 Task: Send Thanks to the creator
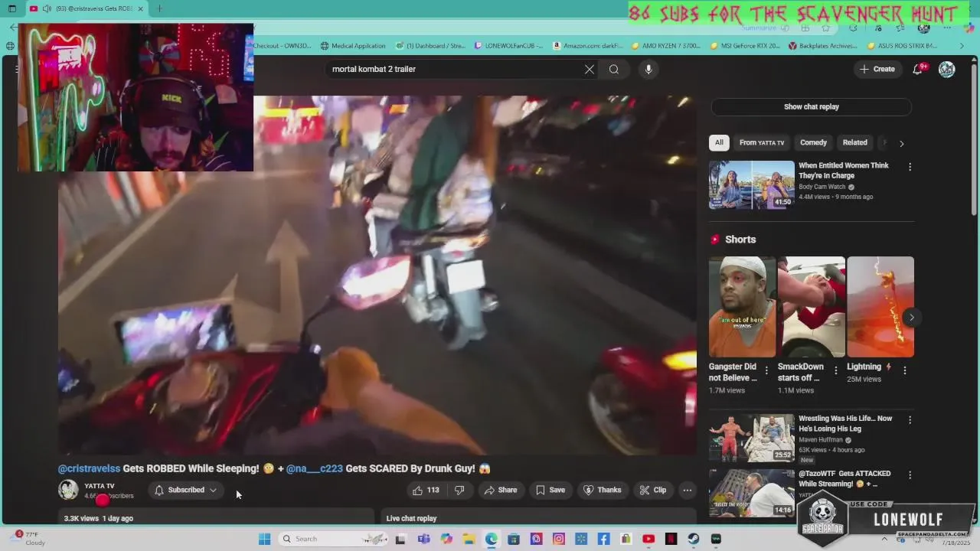pyautogui.click(x=602, y=490)
